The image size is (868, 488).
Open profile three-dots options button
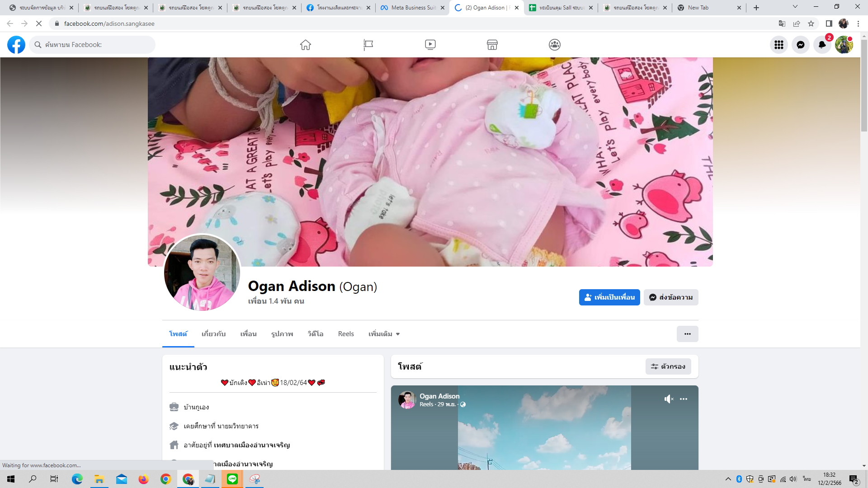click(x=687, y=334)
